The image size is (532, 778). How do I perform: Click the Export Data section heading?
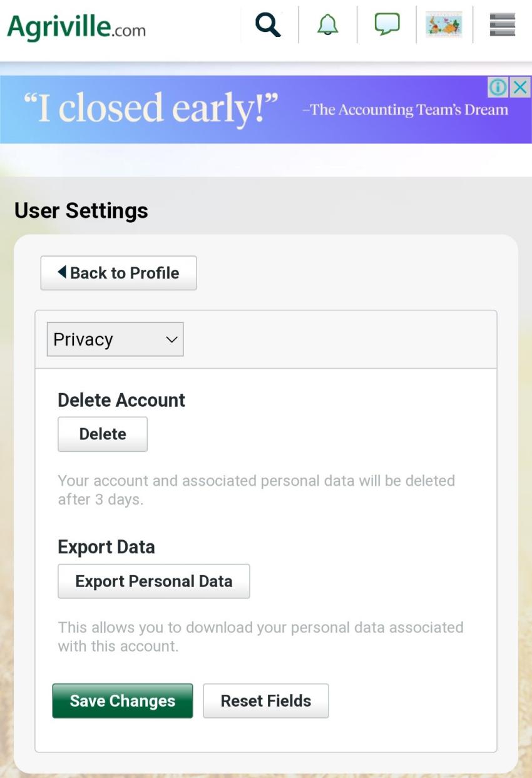tap(106, 547)
